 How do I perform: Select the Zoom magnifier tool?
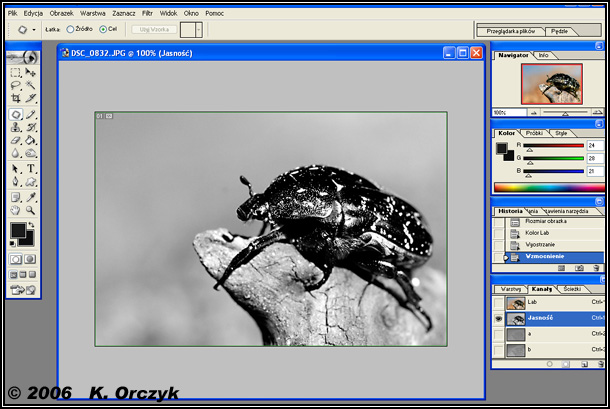[x=31, y=211]
